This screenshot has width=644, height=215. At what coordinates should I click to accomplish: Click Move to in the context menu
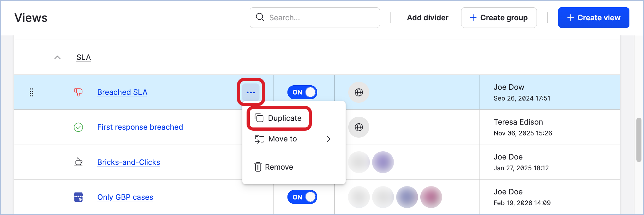pyautogui.click(x=282, y=139)
